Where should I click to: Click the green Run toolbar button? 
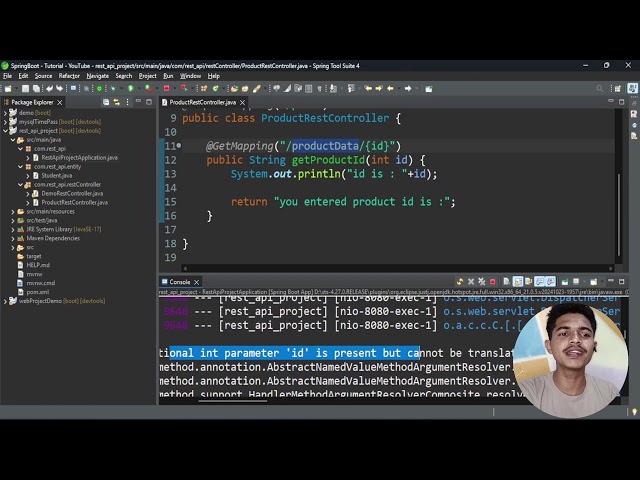(x=131, y=89)
